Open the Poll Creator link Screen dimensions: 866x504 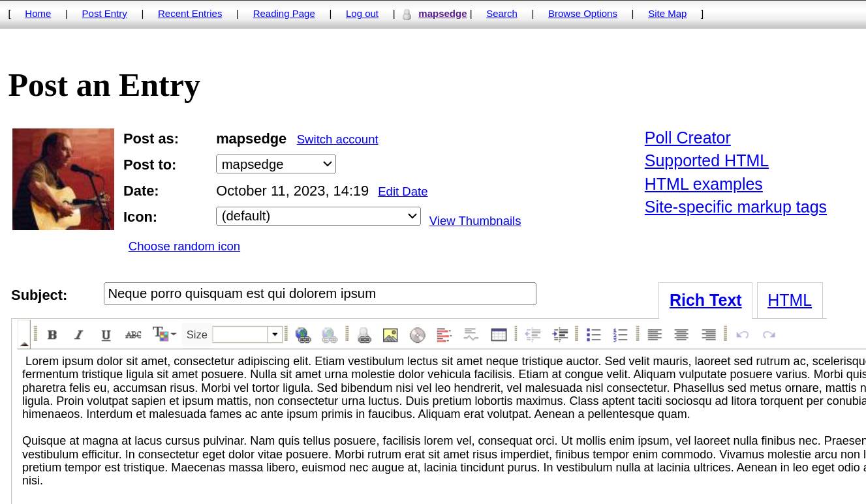pyautogui.click(x=687, y=138)
